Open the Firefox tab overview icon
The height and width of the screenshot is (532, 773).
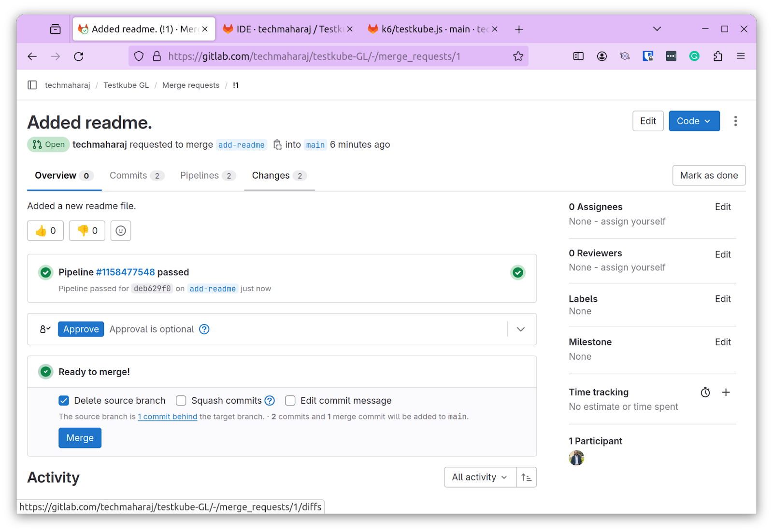(56, 29)
